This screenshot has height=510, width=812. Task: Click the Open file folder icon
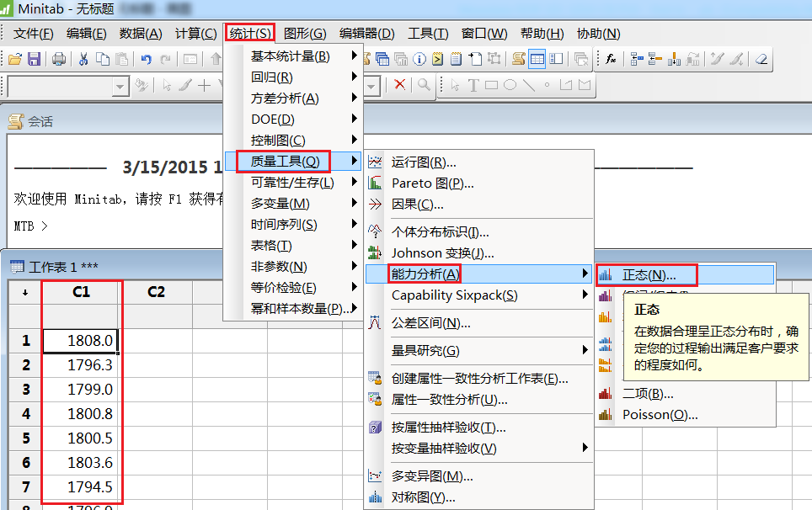pos(15,59)
